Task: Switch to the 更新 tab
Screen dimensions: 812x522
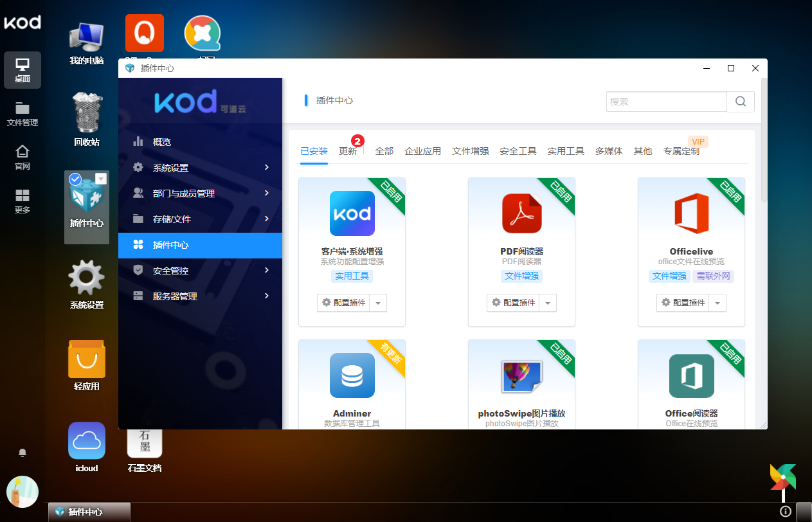Action: click(x=348, y=152)
